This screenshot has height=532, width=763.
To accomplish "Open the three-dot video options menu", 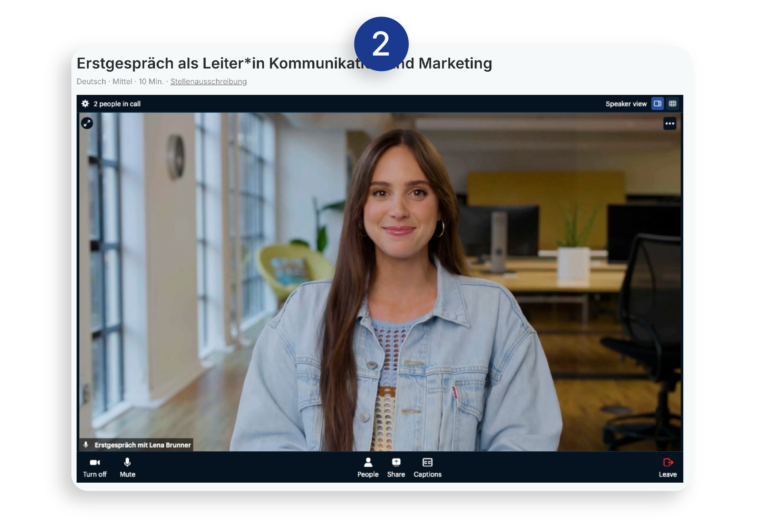I will click(x=669, y=124).
